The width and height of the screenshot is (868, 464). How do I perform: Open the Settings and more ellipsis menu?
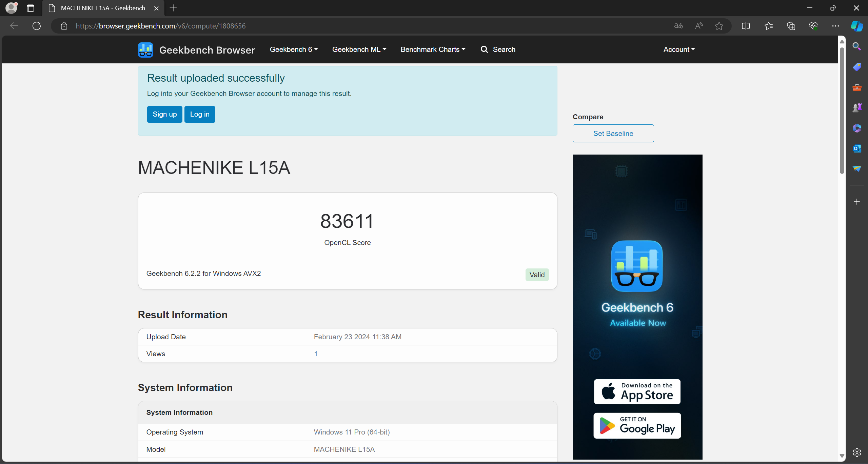(x=835, y=26)
